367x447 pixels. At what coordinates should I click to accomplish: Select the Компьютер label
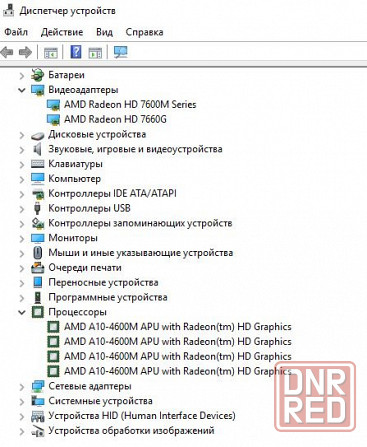pyautogui.click(x=74, y=179)
